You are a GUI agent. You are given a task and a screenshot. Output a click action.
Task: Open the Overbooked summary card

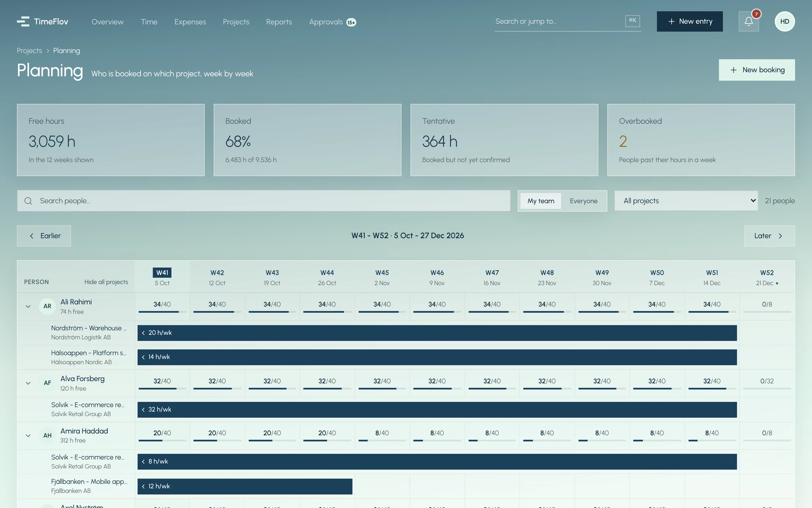(701, 140)
